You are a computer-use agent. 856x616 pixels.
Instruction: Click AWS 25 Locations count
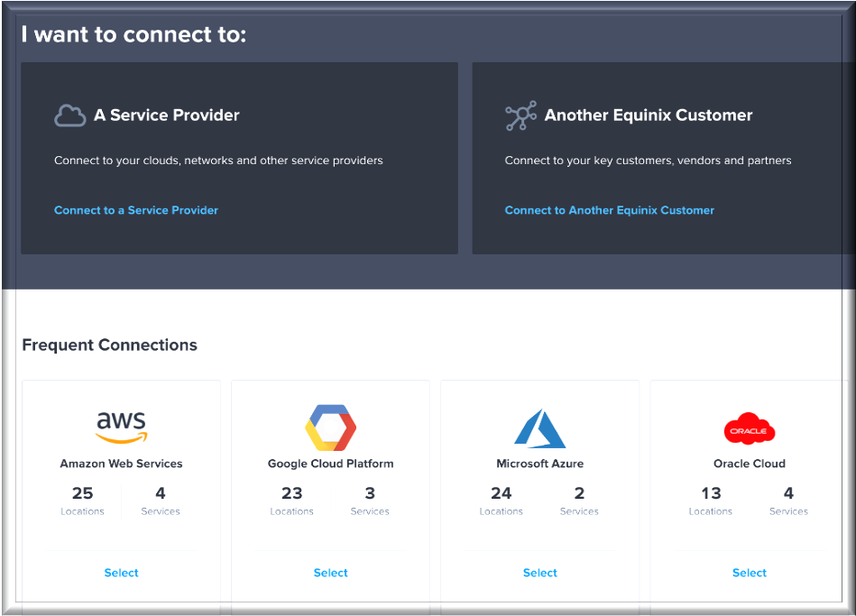pos(82,494)
